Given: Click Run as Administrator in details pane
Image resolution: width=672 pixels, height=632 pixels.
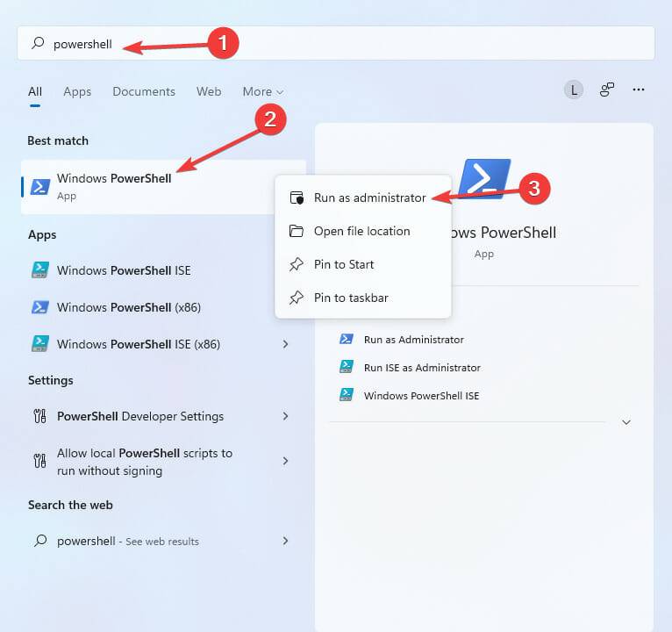Looking at the screenshot, I should pyautogui.click(x=413, y=340).
